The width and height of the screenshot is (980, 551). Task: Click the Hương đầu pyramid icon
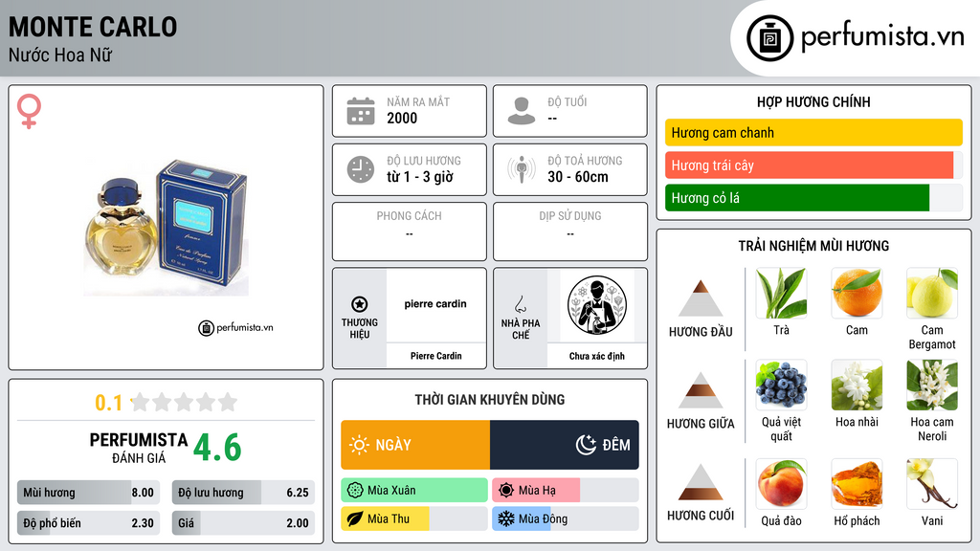click(701, 298)
